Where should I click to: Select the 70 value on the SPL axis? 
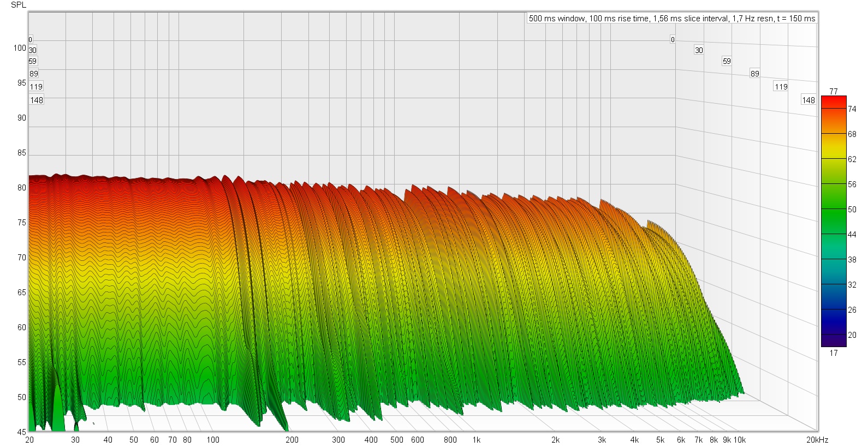22,258
